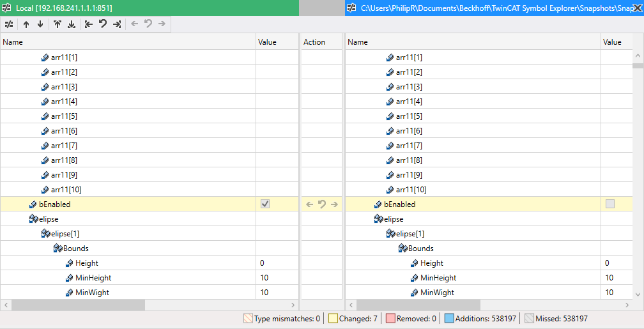This screenshot has width=644, height=329.
Task: Select elipse node in left pane
Action: (x=49, y=219)
